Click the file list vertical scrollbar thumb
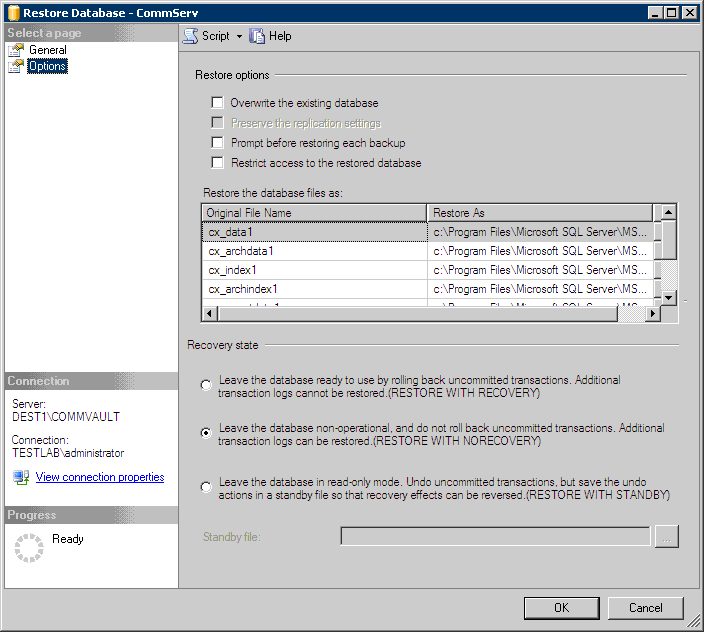The image size is (704, 632). 669,239
